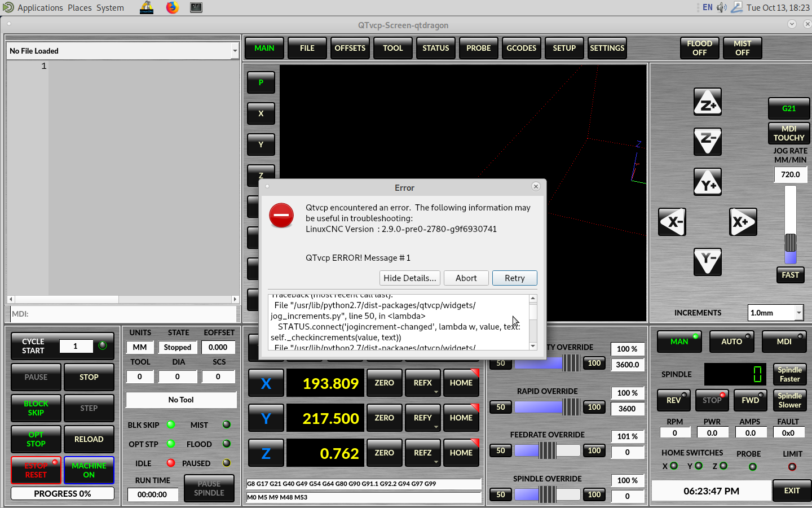Image resolution: width=812 pixels, height=508 pixels.
Task: Toggle MACHINE ON button
Action: [89, 470]
